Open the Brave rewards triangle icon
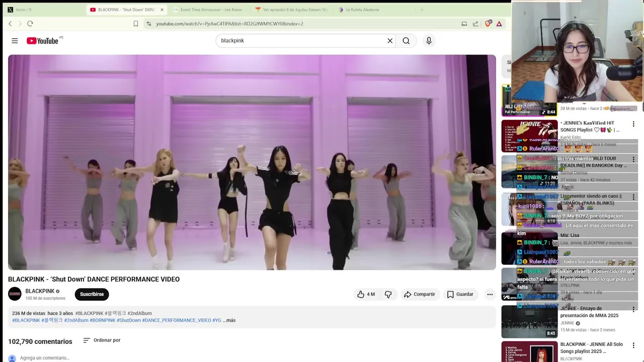This screenshot has height=362, width=644. [499, 24]
